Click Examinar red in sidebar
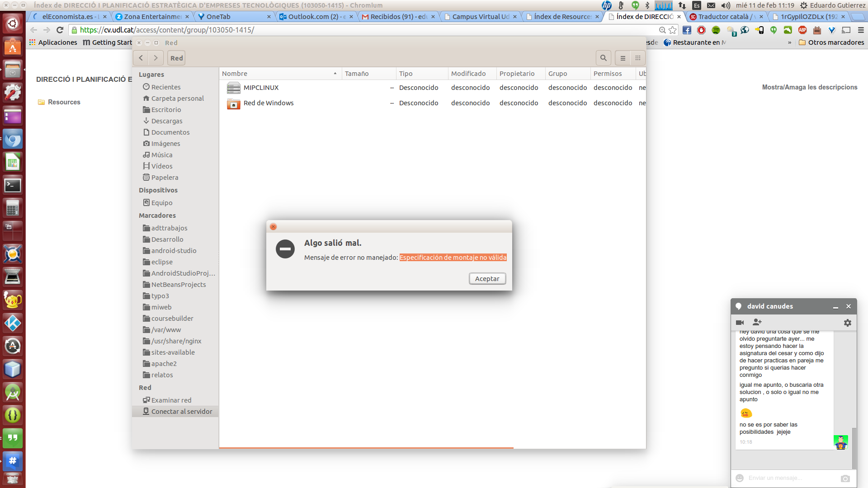The image size is (868, 488). click(171, 400)
